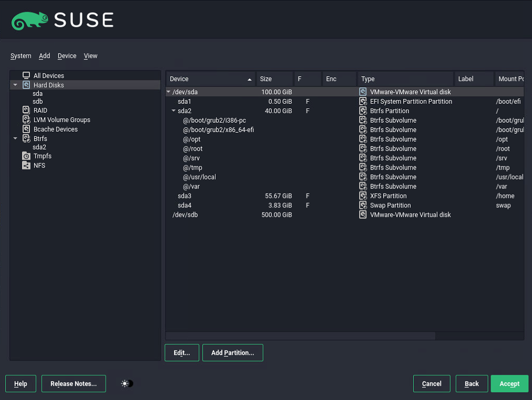Click the subvolume icon in the @/opt row
532x400 pixels.
tap(363, 139)
